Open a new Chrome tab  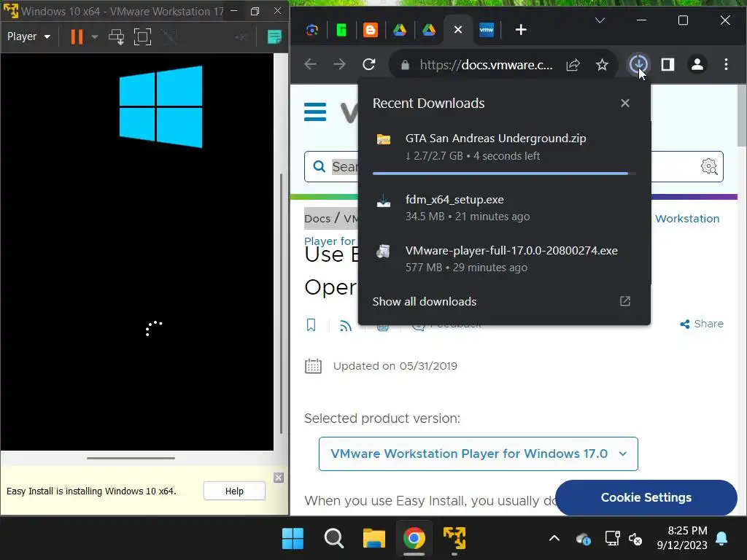521,30
